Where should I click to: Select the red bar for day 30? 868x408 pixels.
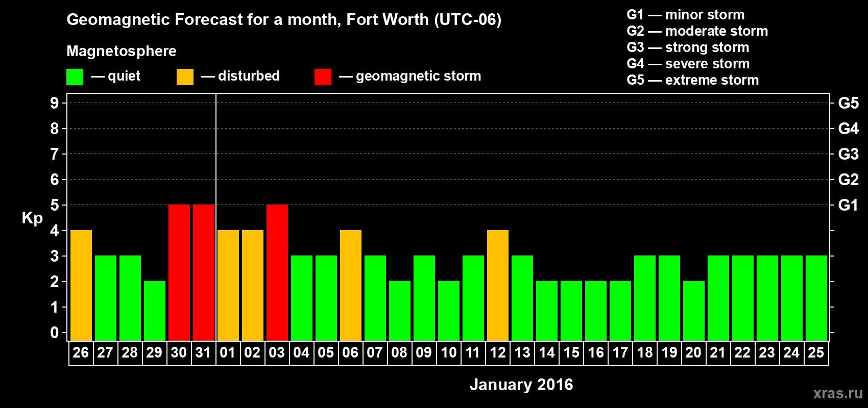point(179,273)
